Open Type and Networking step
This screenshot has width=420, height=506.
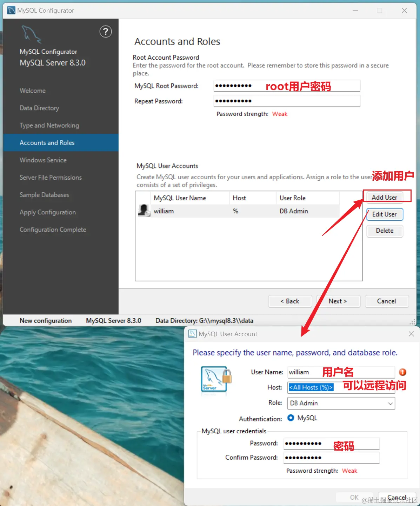tap(49, 125)
